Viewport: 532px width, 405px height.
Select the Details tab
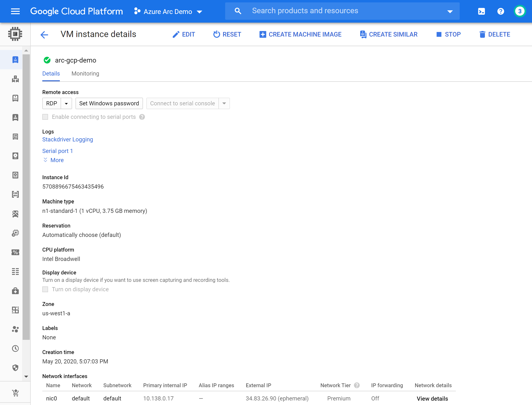click(x=51, y=74)
